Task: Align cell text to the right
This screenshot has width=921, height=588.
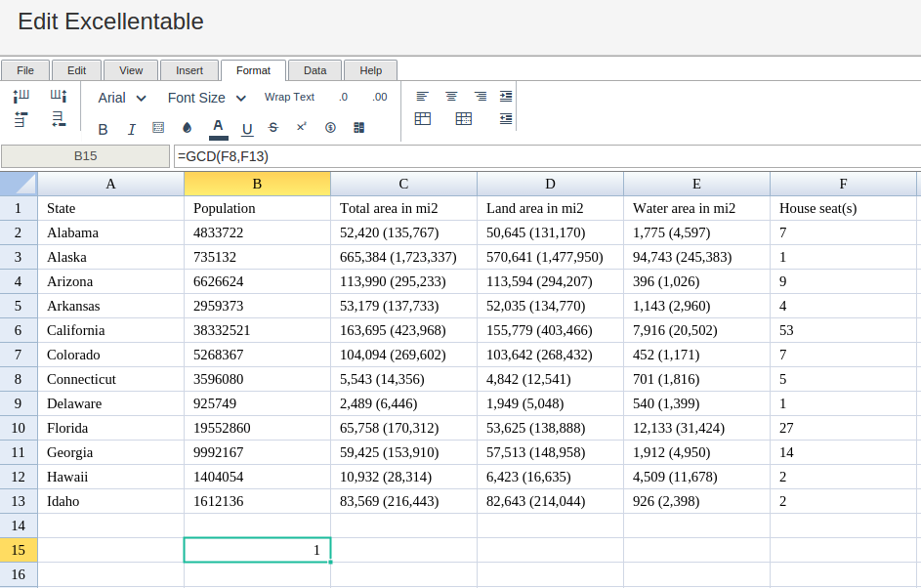Action: (480, 97)
